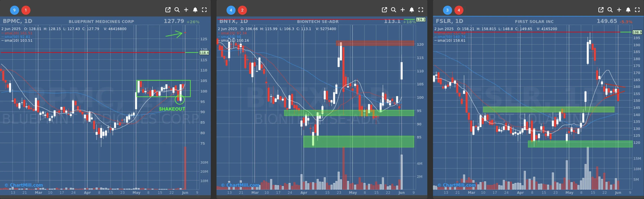Screen dimensions: 644x199
Task: Open BPMC chart in new window
Action: click(168, 10)
